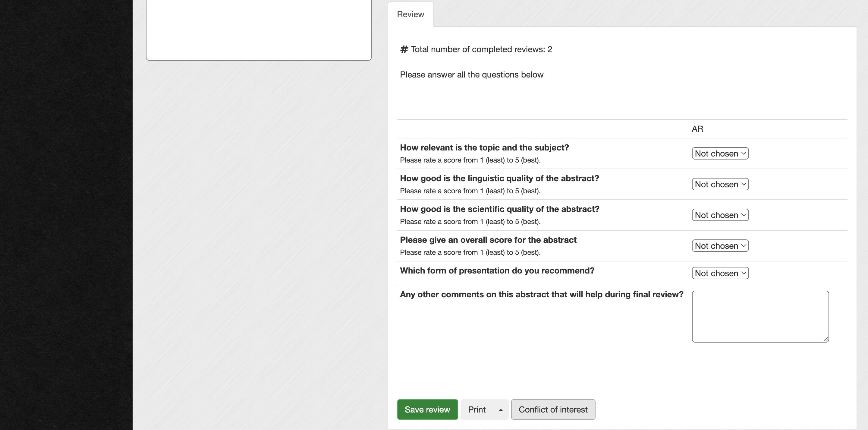Click the 'Total number of completed reviews' text
Screen dimensions: 868x430
pyautogui.click(x=481, y=49)
